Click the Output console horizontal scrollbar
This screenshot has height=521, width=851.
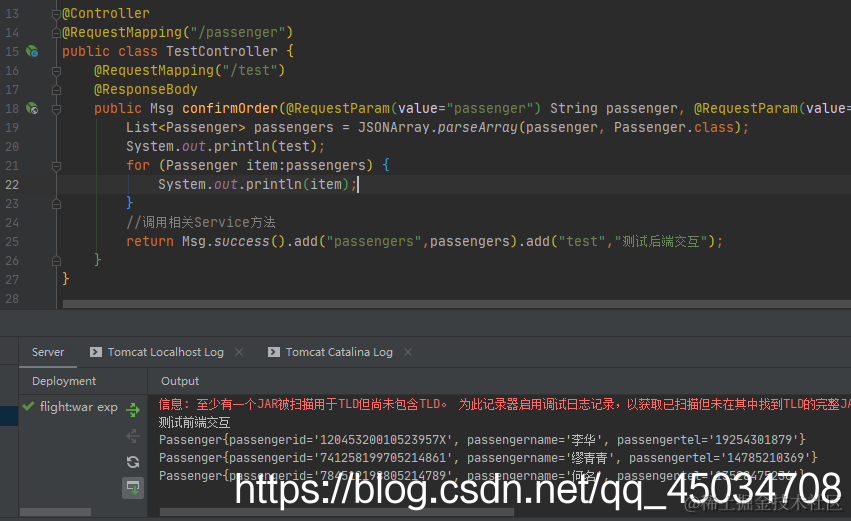[336, 512]
